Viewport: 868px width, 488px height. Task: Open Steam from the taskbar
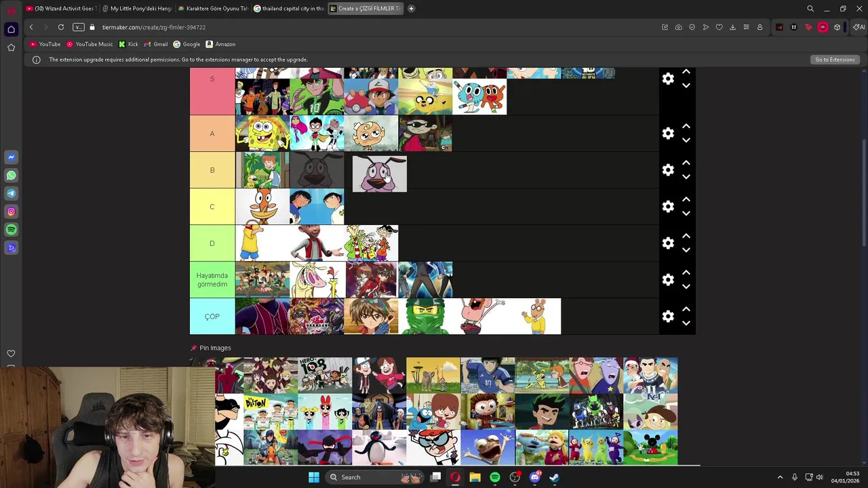pos(554,477)
